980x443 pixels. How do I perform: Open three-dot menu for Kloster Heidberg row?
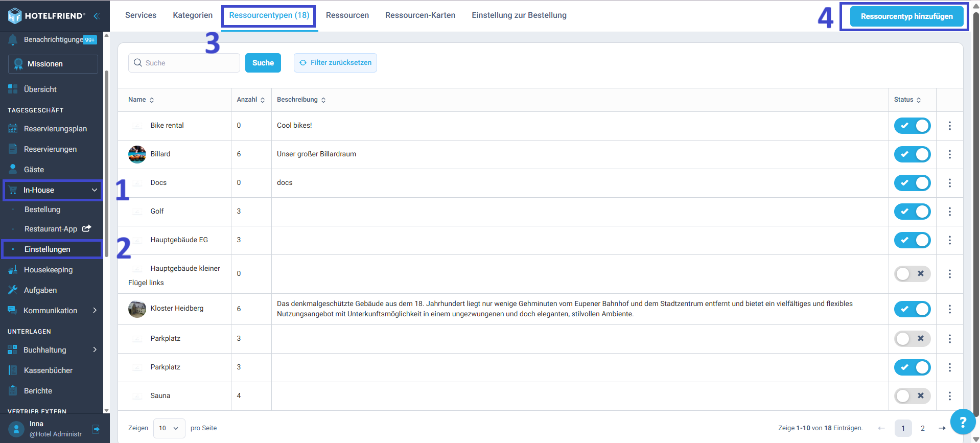pyautogui.click(x=950, y=309)
